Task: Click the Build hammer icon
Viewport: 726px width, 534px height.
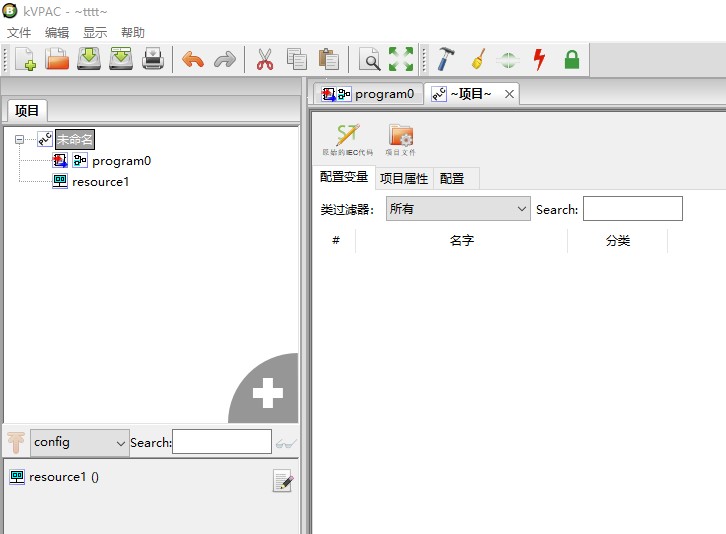Action: pos(446,60)
